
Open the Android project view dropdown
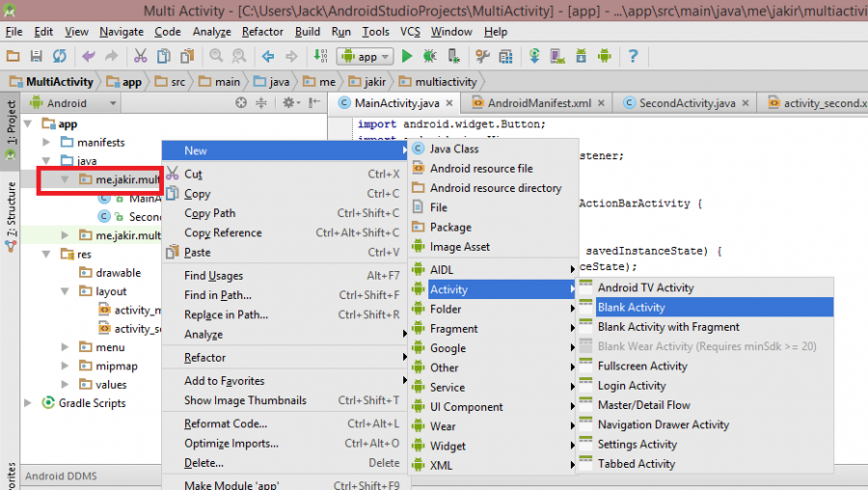coord(73,103)
